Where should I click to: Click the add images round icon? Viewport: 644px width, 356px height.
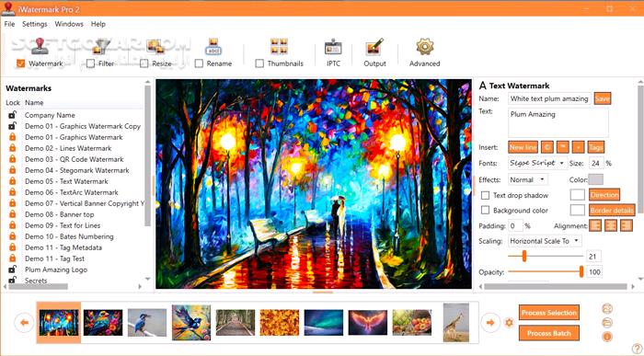coord(607,309)
